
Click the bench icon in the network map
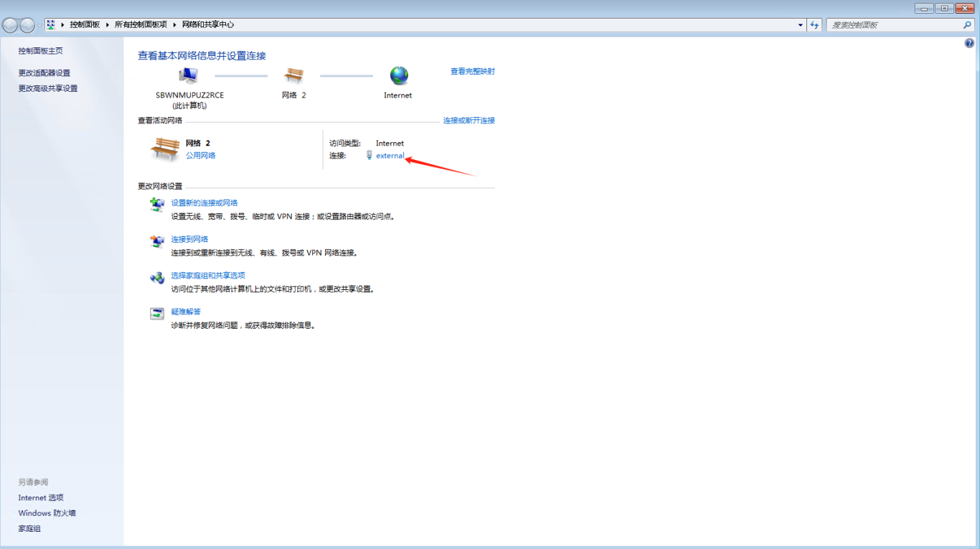(x=294, y=75)
